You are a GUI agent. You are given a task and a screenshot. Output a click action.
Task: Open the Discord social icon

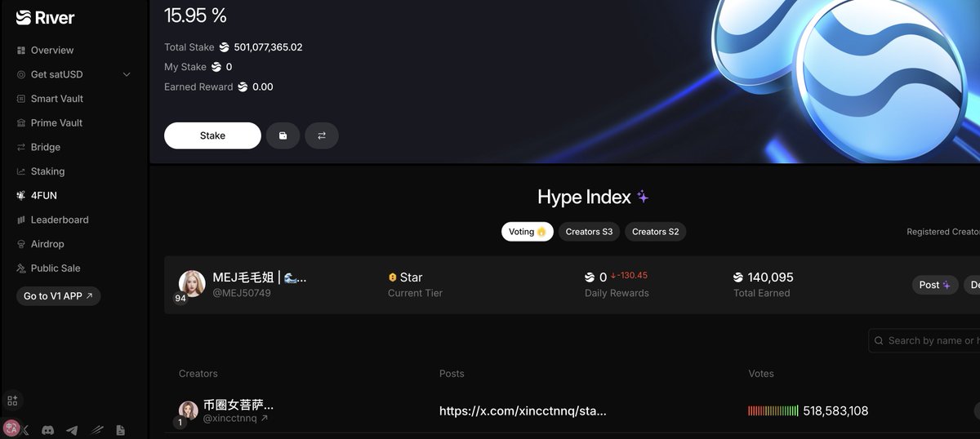tap(48, 430)
